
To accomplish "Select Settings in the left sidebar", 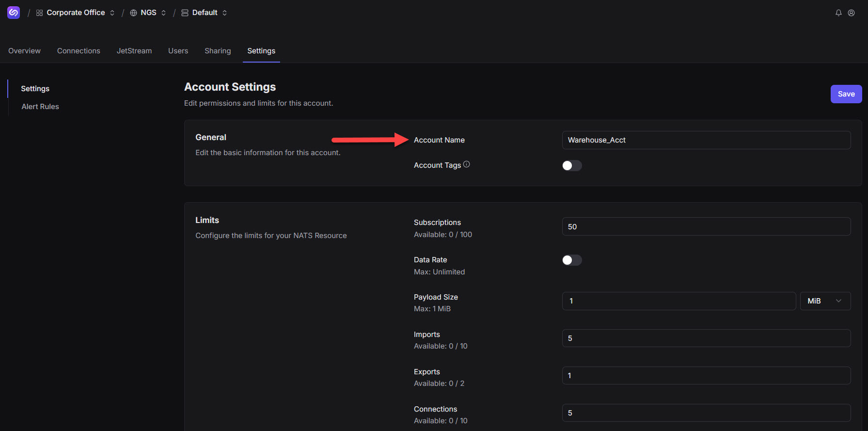I will 35,89.
